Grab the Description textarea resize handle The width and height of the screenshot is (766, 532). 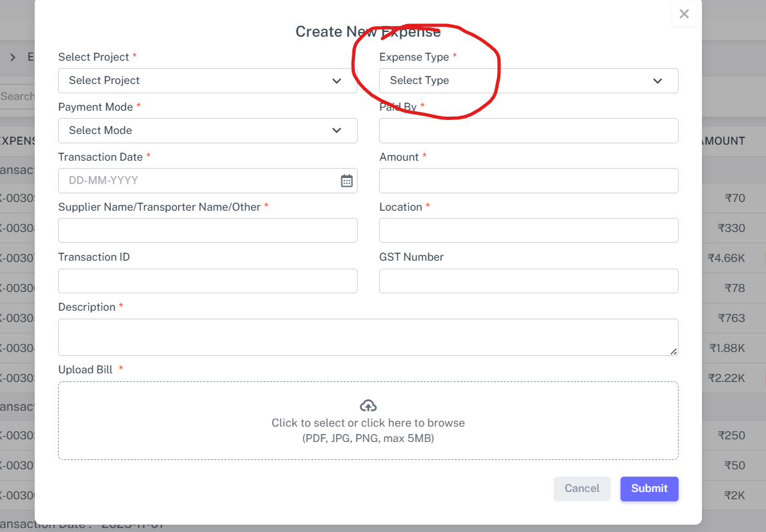[x=673, y=351]
